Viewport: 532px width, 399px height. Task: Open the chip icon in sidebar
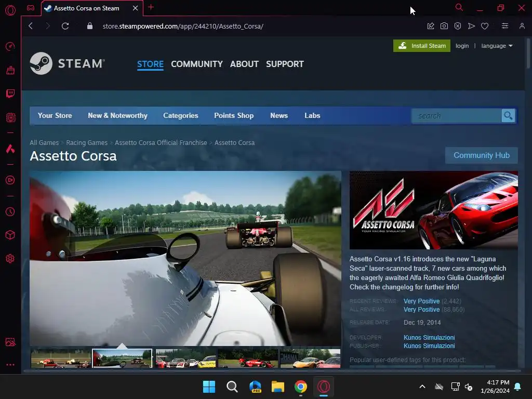[x=10, y=117]
